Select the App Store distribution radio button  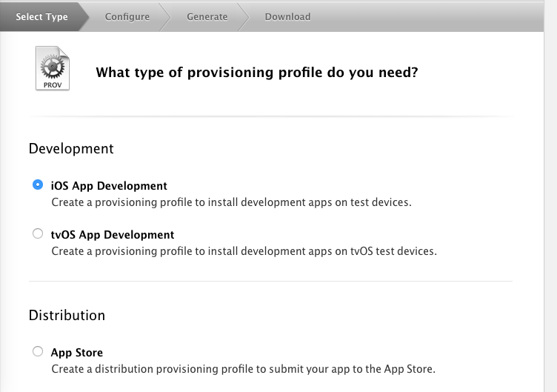click(x=38, y=351)
